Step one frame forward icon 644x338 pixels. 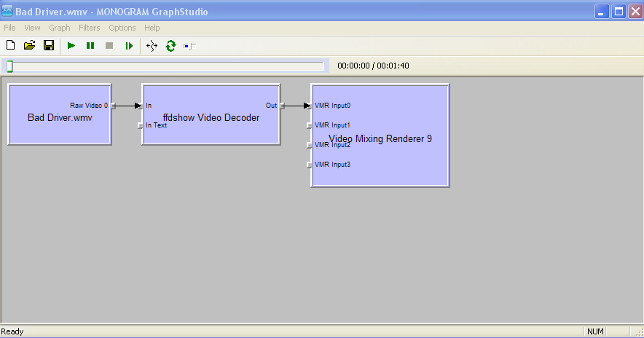click(129, 46)
